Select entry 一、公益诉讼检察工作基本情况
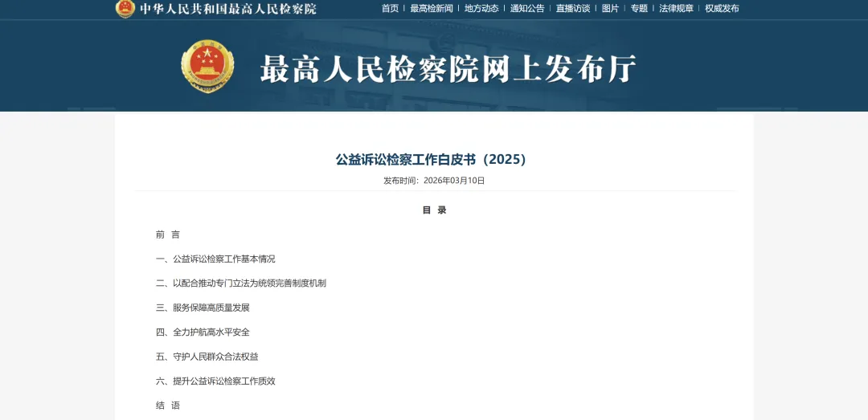The height and width of the screenshot is (420, 868). [x=215, y=259]
